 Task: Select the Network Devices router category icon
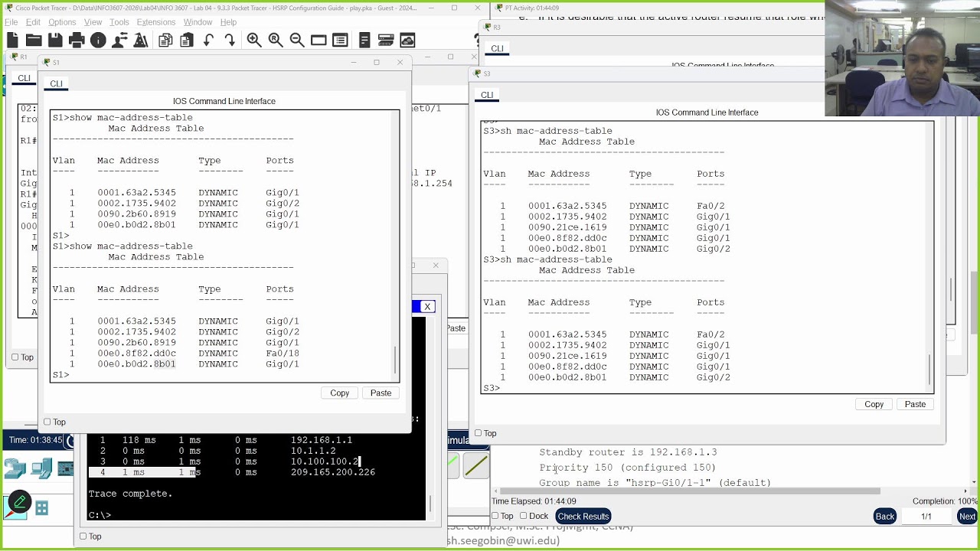coord(15,468)
